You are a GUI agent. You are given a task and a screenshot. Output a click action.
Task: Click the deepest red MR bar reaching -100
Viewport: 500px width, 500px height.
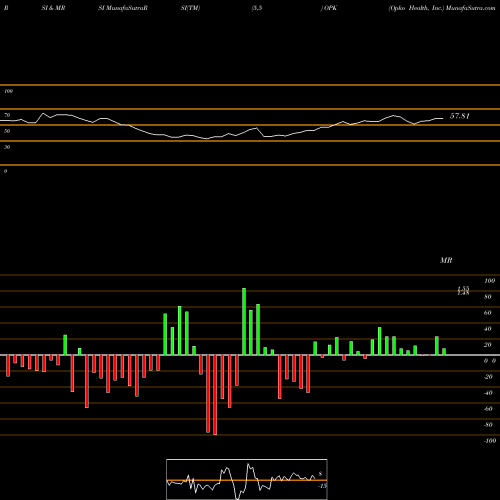click(x=215, y=395)
